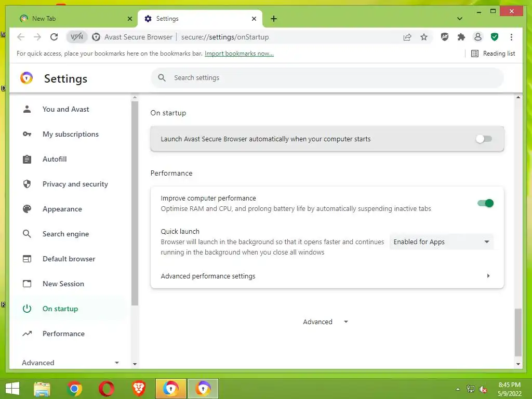Screen dimensions: 532x399
Task: Close the New Tab tab
Action: pyautogui.click(x=129, y=19)
